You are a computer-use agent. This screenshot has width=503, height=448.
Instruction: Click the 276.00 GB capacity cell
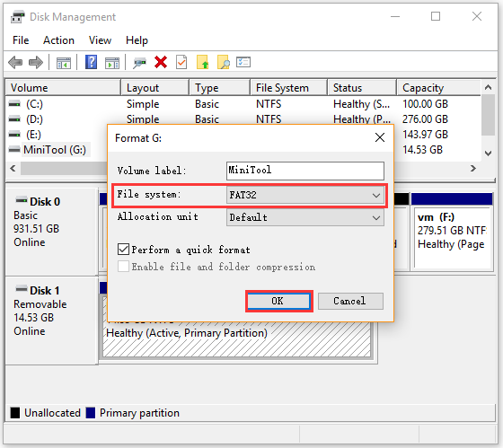click(425, 119)
